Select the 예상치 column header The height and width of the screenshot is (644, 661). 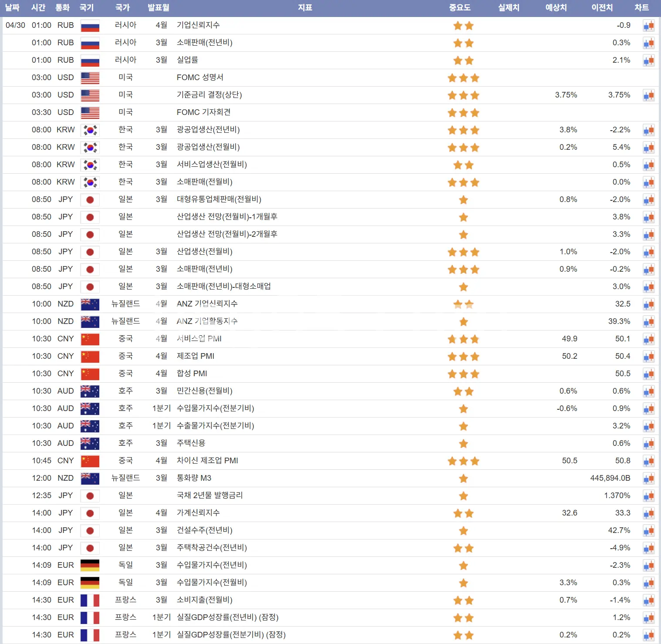click(x=556, y=8)
